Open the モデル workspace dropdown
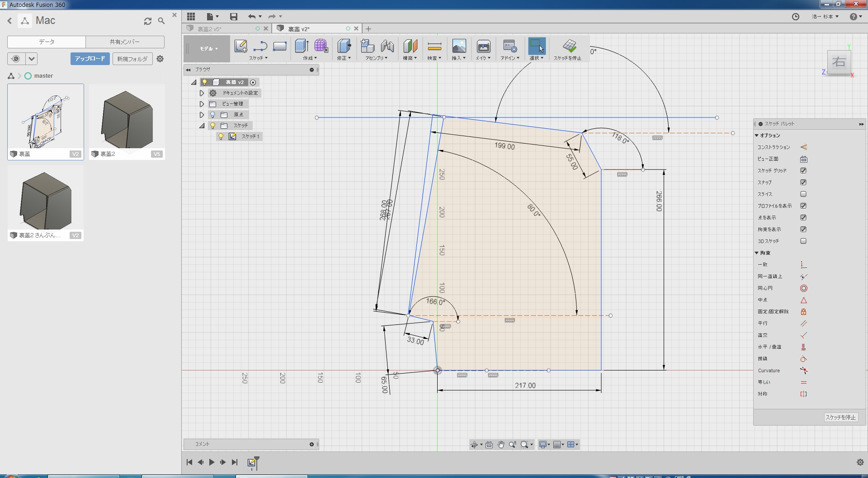This screenshot has height=478, width=868. click(208, 49)
